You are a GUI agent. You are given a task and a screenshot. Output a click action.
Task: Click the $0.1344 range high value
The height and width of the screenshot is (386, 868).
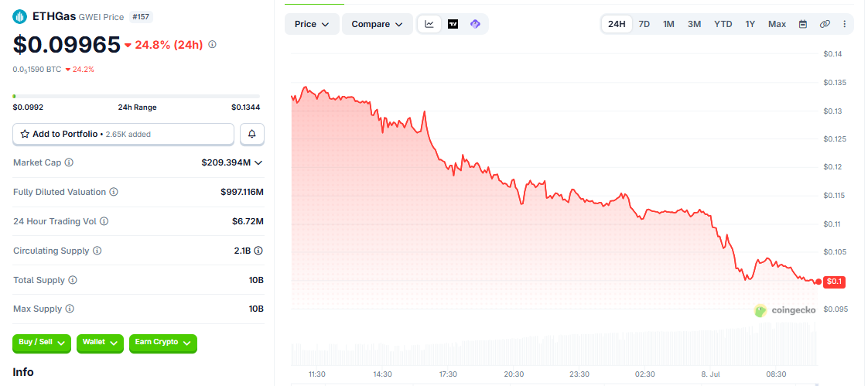coord(246,108)
